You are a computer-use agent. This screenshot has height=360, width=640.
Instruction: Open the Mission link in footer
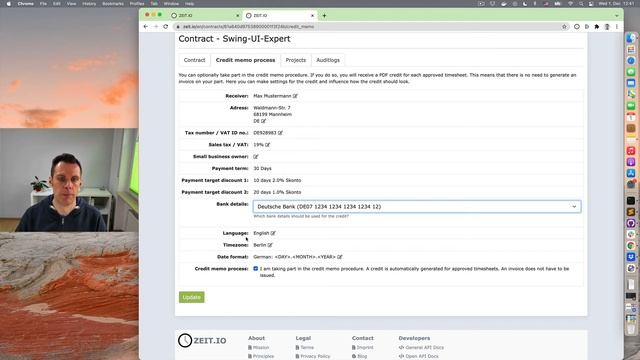[260, 347]
